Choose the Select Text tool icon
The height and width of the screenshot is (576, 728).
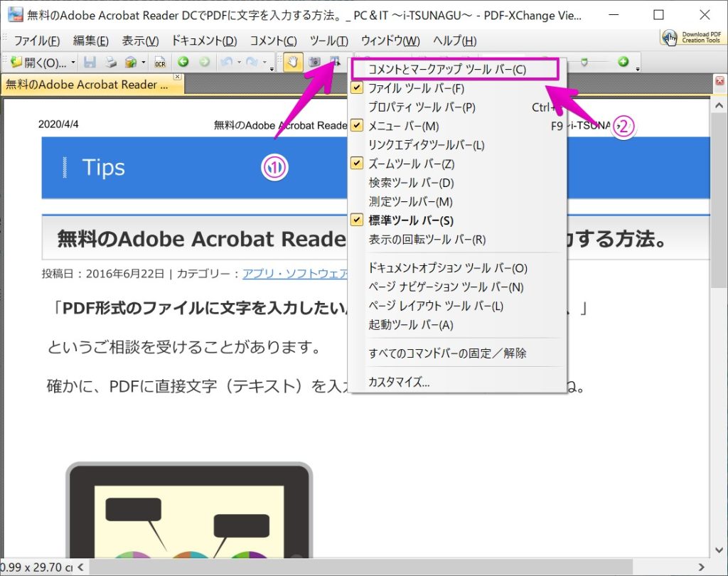point(335,62)
